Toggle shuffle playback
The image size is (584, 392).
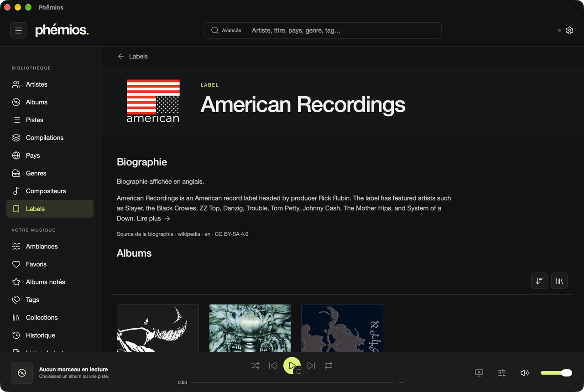(255, 366)
